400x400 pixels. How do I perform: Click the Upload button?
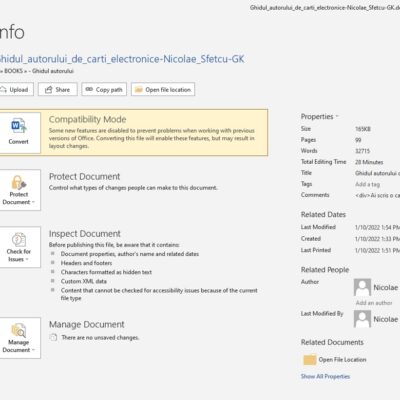(16, 89)
